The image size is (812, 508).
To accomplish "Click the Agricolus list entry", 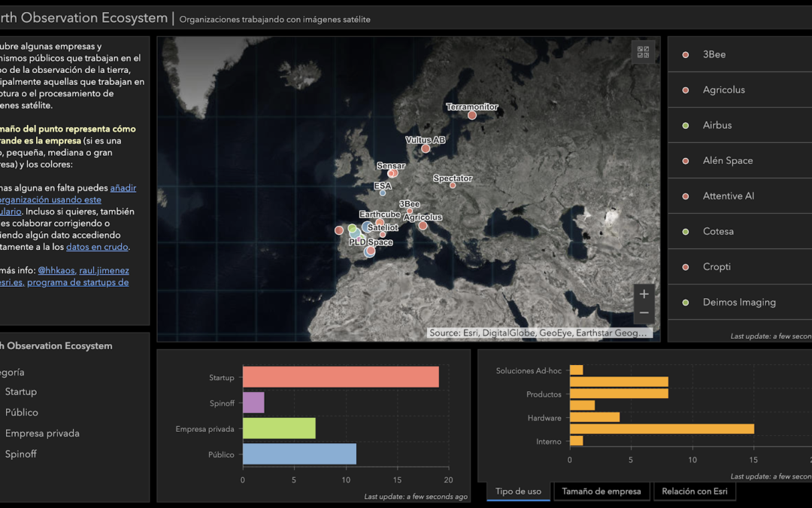I will click(x=740, y=90).
